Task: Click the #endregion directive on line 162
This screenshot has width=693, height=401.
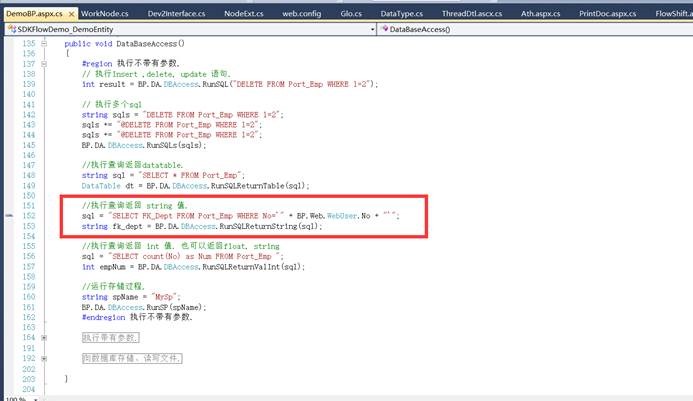Action: [x=103, y=317]
